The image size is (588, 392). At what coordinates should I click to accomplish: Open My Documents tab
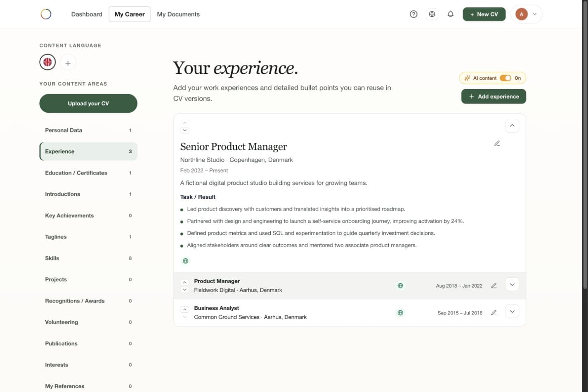click(x=178, y=14)
